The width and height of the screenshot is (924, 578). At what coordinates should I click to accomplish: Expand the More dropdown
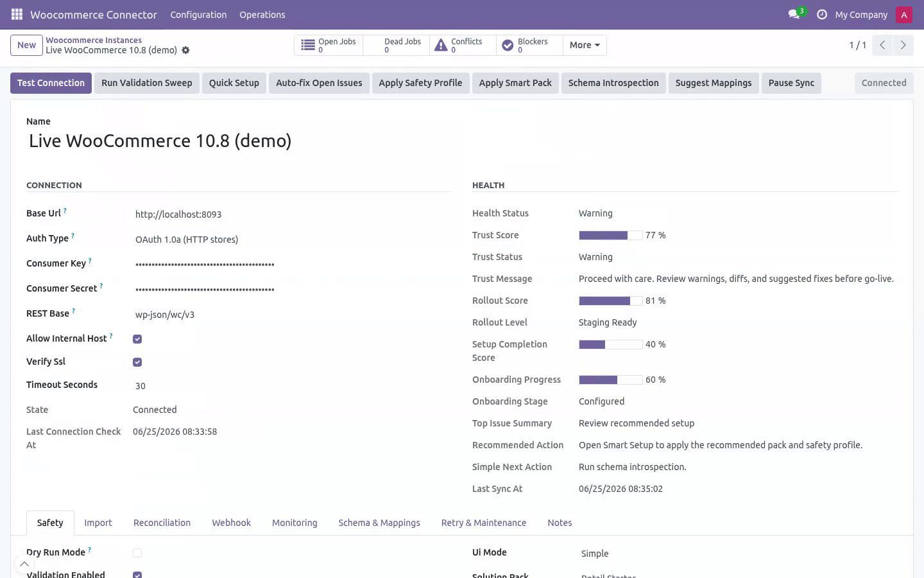pos(585,45)
